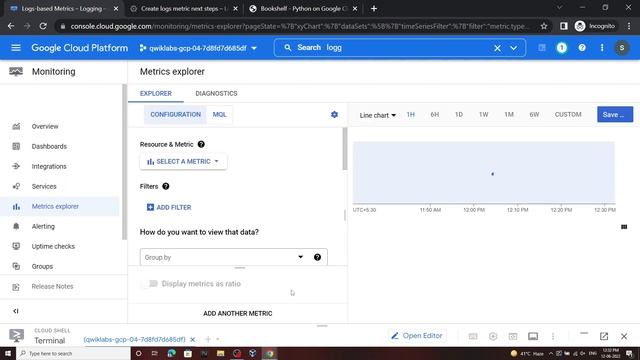Bookmark this page with the star
This screenshot has width=640, height=360.
click(544, 26)
